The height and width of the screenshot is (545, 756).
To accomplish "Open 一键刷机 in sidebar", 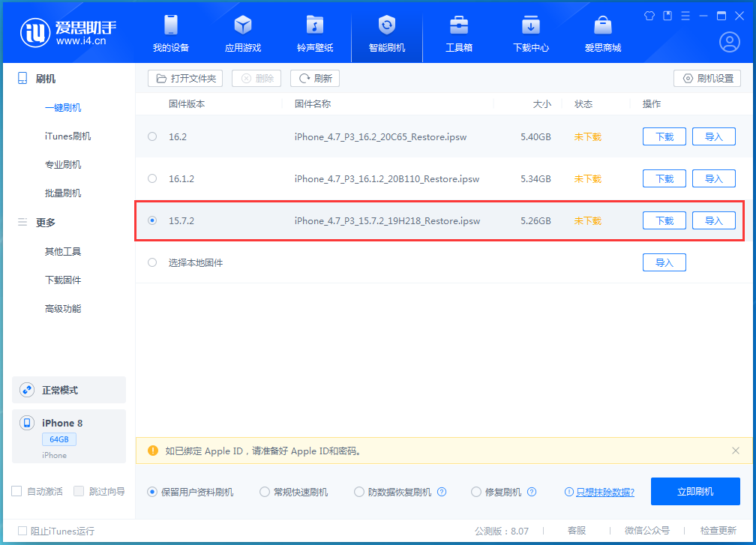I will tap(63, 107).
